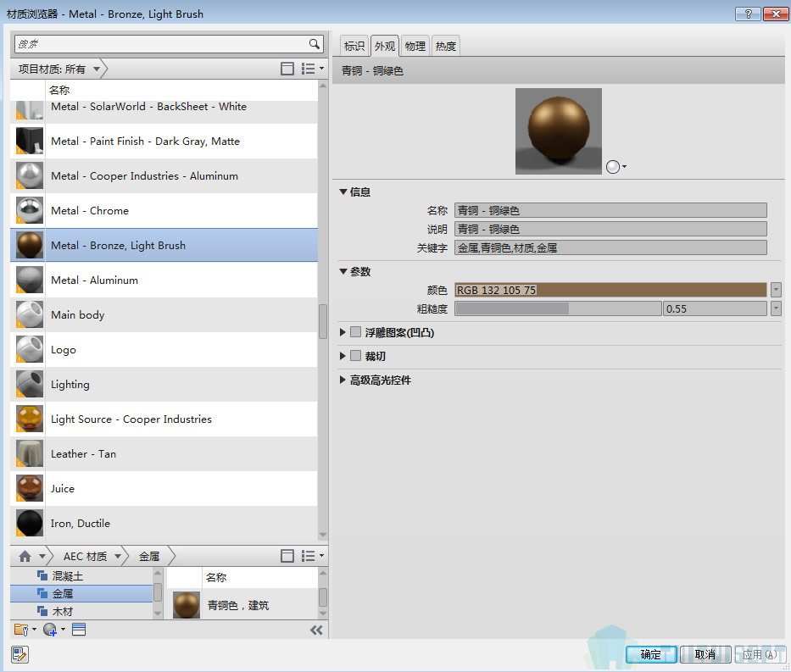The image size is (791, 672).
Task: Enable the 浮雕图案(凹凸) checkbox
Action: tap(356, 332)
